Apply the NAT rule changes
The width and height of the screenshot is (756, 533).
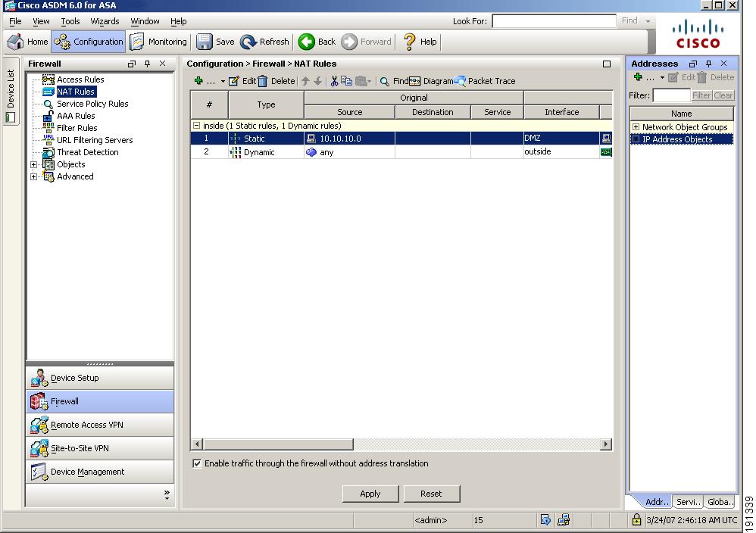pyautogui.click(x=370, y=494)
